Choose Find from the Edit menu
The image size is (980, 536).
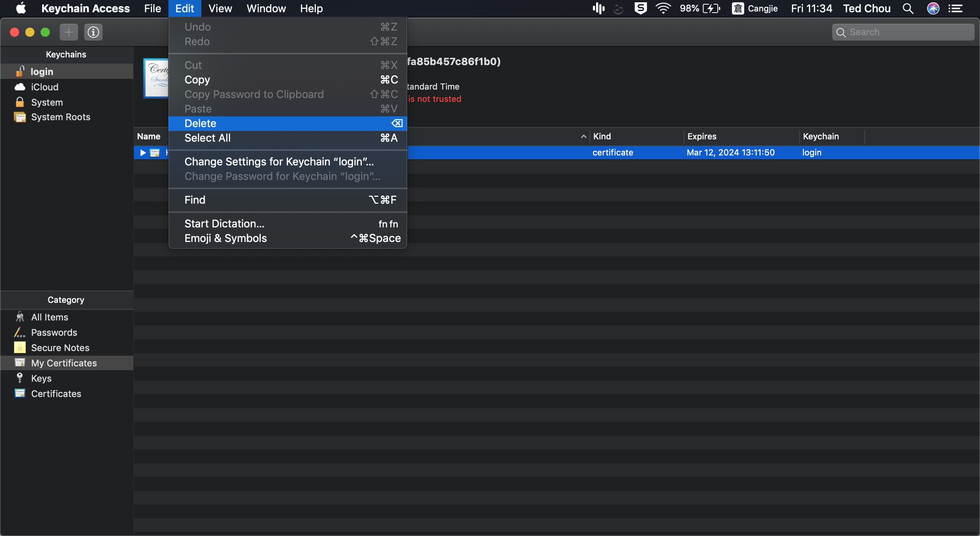pos(287,200)
